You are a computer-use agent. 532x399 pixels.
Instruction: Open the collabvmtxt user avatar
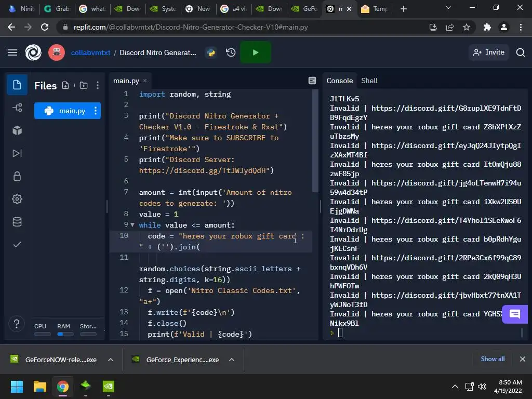click(57, 52)
